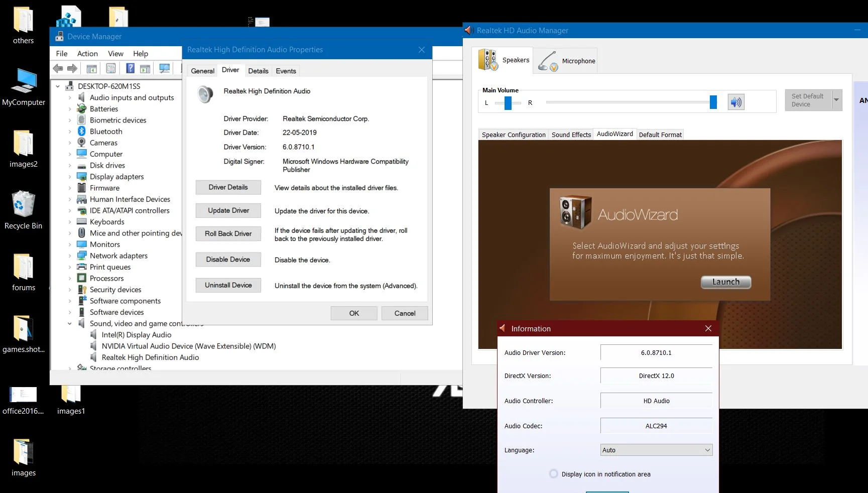Image resolution: width=868 pixels, height=493 pixels.
Task: Collapse the DESKTOP-620M1SS root node
Action: coord(58,86)
